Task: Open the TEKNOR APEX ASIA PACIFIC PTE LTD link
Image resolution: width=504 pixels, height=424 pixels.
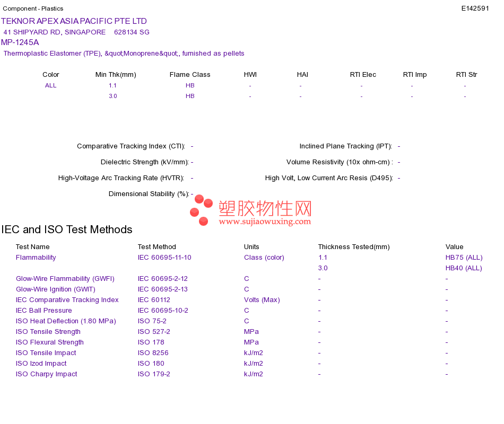Action: [x=74, y=21]
